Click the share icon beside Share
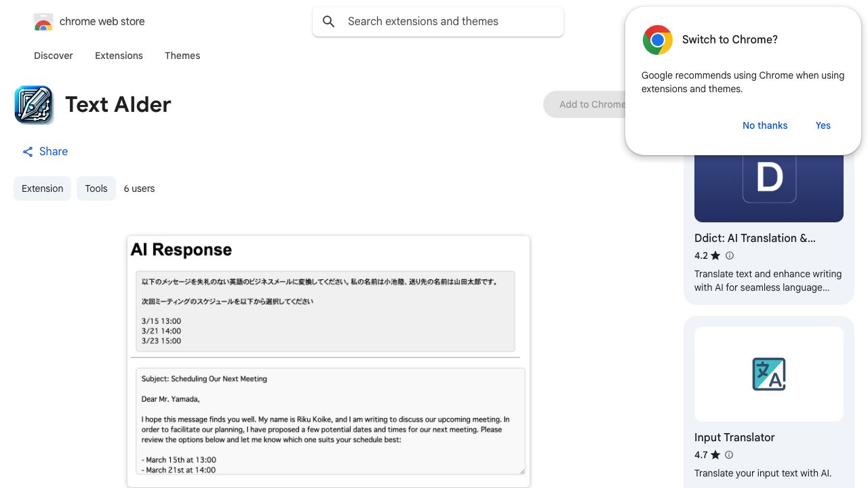This screenshot has width=868, height=488. point(28,152)
